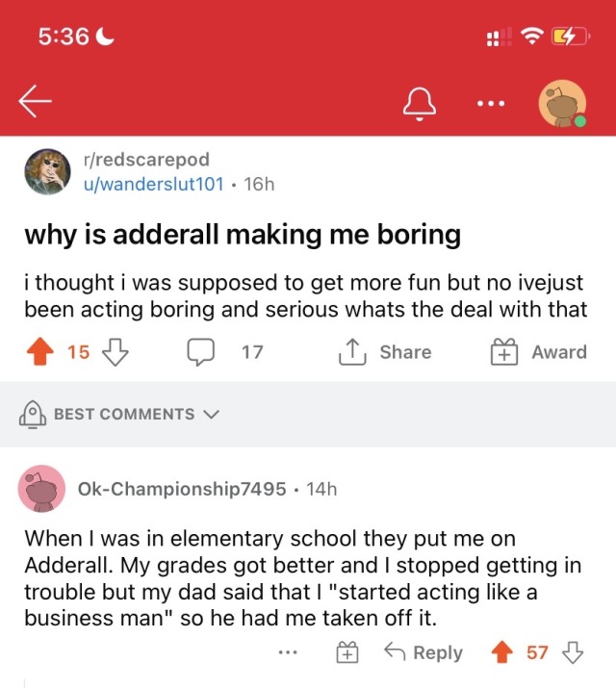Open the r/redscarepod subreddit link
Screen dimensions: 616x688
click(x=146, y=160)
